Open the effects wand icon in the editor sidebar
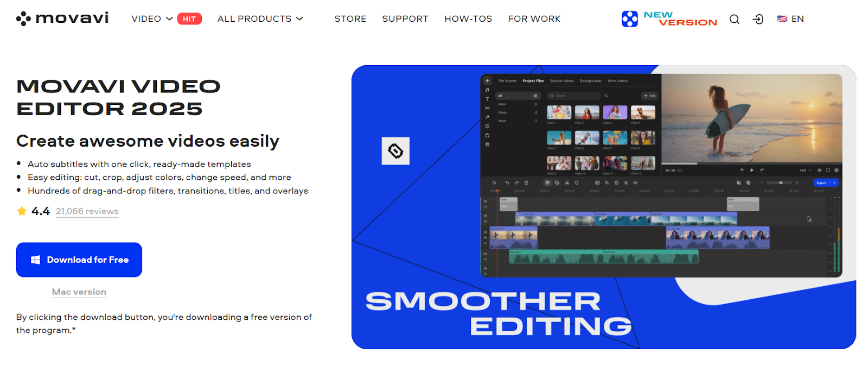Screen dimensions: 868x372 [x=487, y=117]
